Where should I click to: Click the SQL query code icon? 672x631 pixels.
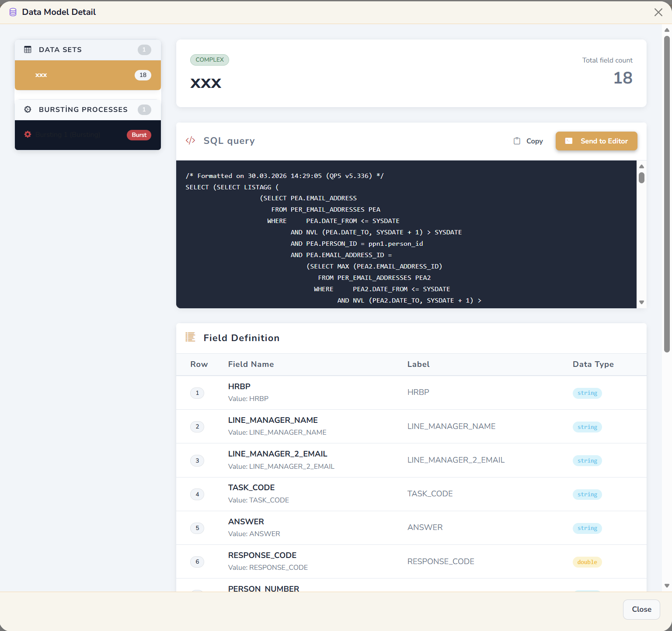[190, 141]
